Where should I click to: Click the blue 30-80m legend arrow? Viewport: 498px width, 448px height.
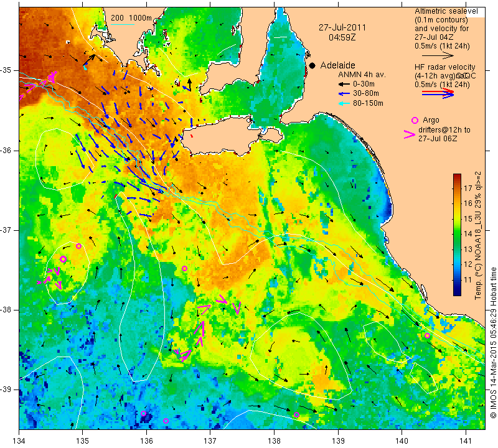pos(344,94)
